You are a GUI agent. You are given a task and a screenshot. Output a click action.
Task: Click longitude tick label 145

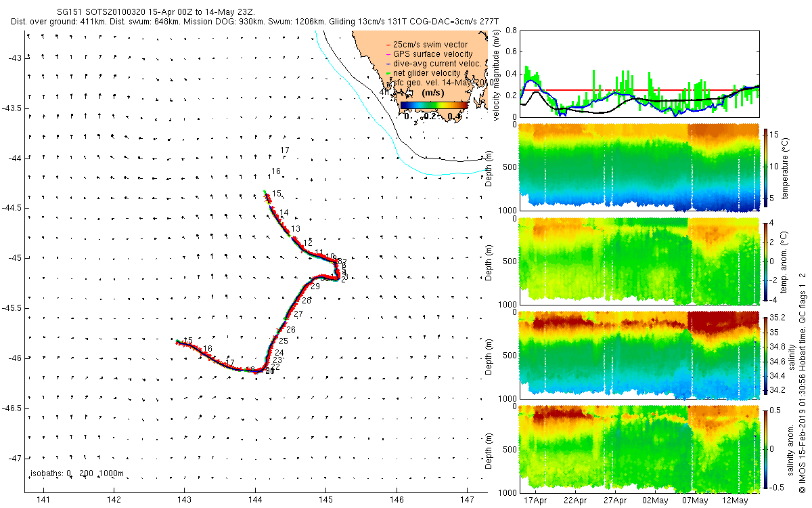325,500
